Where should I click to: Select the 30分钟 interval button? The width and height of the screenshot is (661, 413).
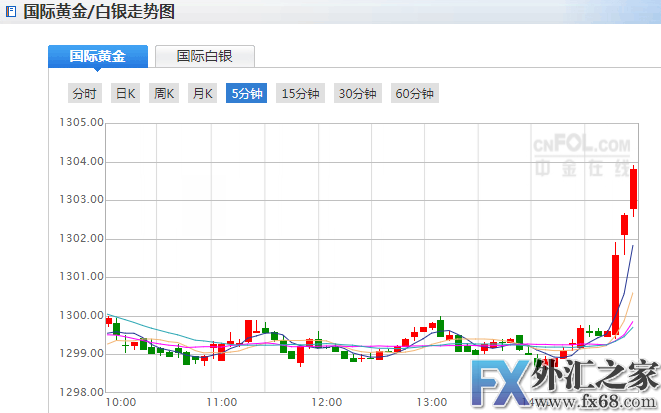[357, 93]
